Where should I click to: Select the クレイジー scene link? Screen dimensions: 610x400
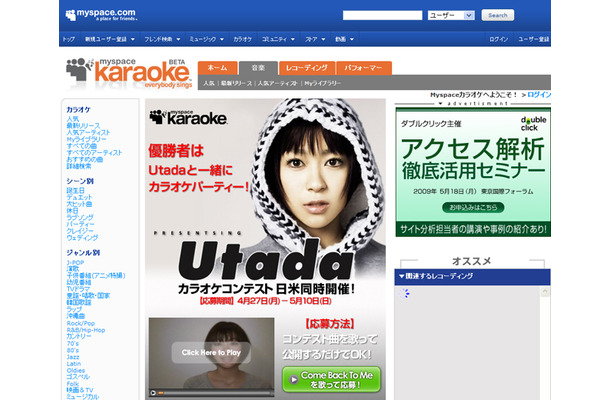pyautogui.click(x=80, y=231)
